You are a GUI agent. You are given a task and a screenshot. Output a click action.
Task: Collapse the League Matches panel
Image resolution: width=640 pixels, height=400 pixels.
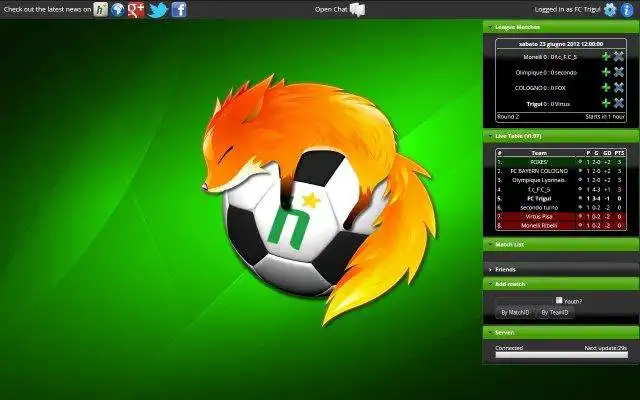[561, 27]
